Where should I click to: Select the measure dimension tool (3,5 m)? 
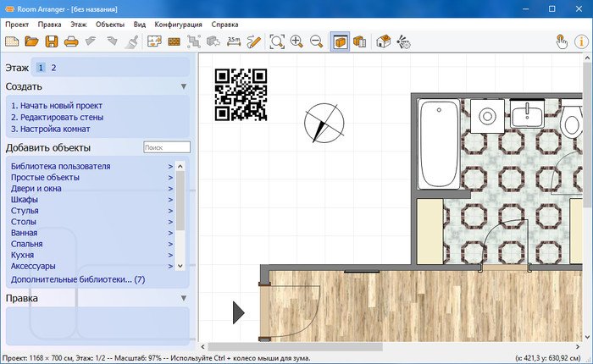click(234, 41)
